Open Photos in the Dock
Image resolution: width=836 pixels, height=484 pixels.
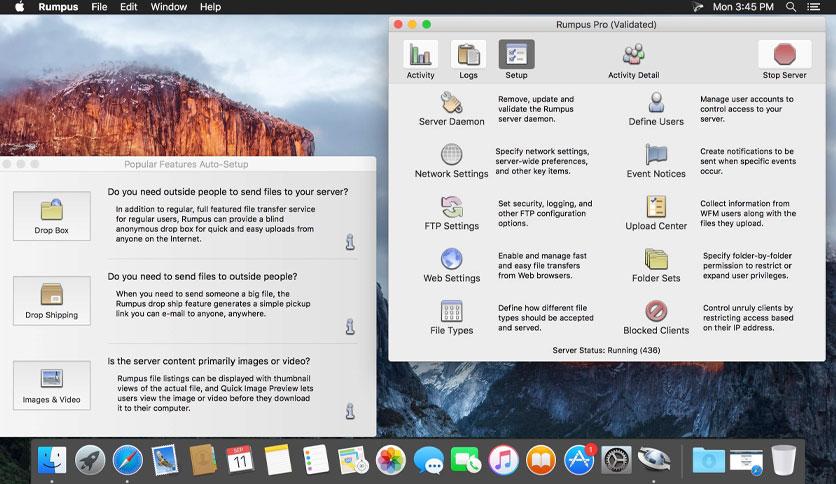[x=391, y=459]
